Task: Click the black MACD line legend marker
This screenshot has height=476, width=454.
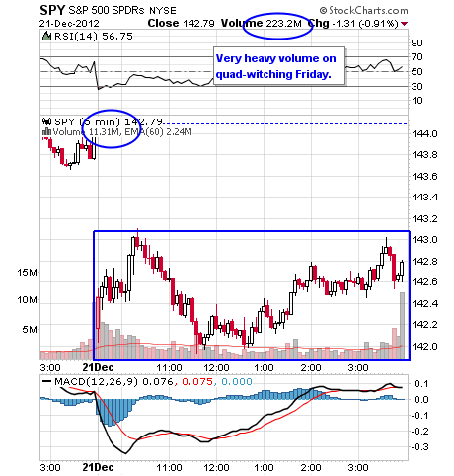Action: tap(47, 381)
